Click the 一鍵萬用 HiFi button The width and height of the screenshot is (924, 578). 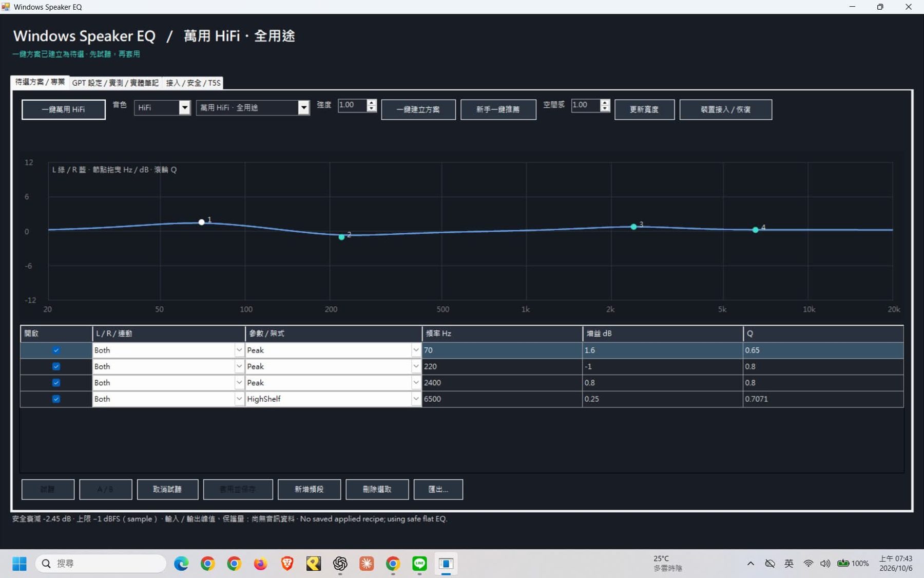click(64, 109)
